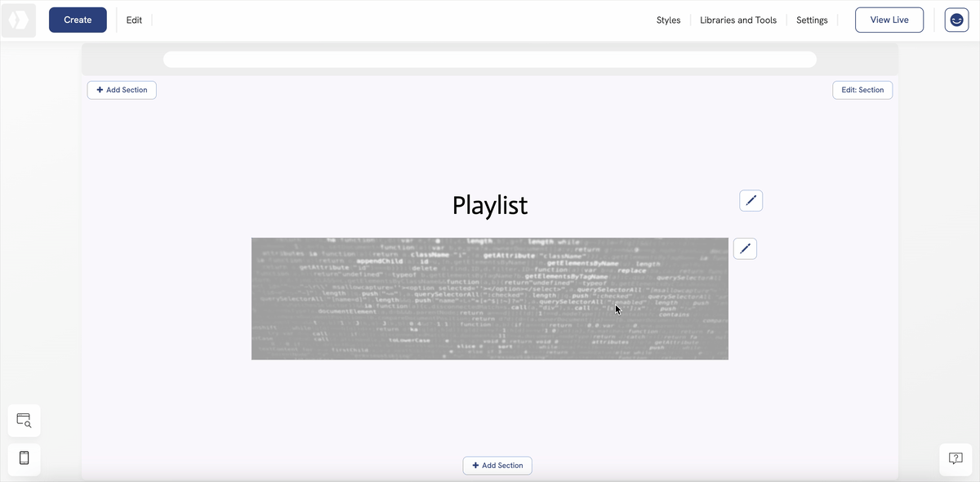
Task: Click the bottom Add Section button
Action: 497,466
